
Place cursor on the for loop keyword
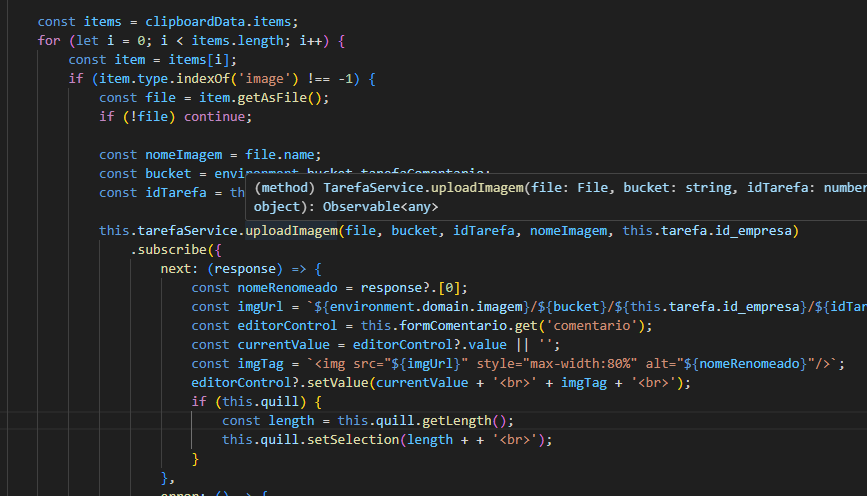pyautogui.click(x=49, y=40)
